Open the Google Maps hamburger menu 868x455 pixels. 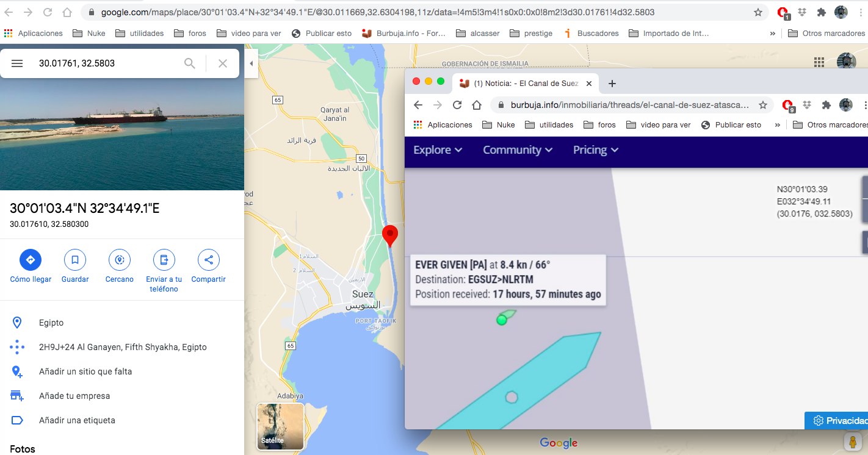17,63
